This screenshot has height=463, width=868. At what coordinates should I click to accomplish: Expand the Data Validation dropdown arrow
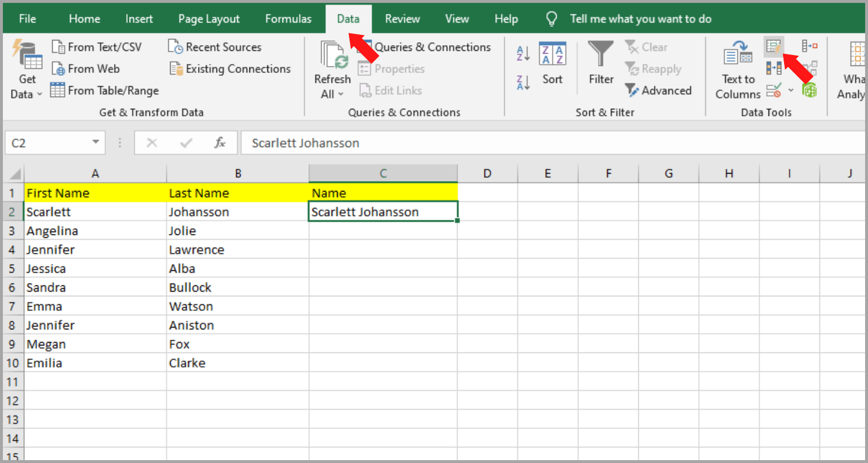(791, 90)
